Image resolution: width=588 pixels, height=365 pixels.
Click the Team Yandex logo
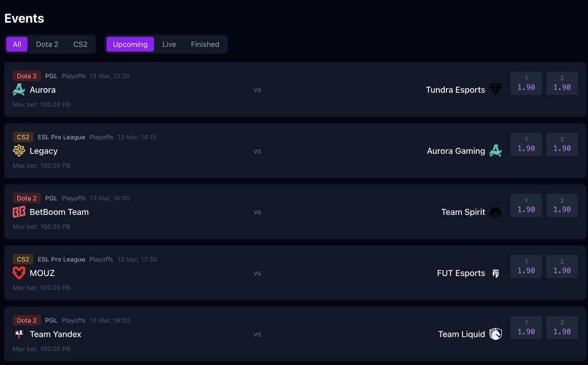(19, 334)
